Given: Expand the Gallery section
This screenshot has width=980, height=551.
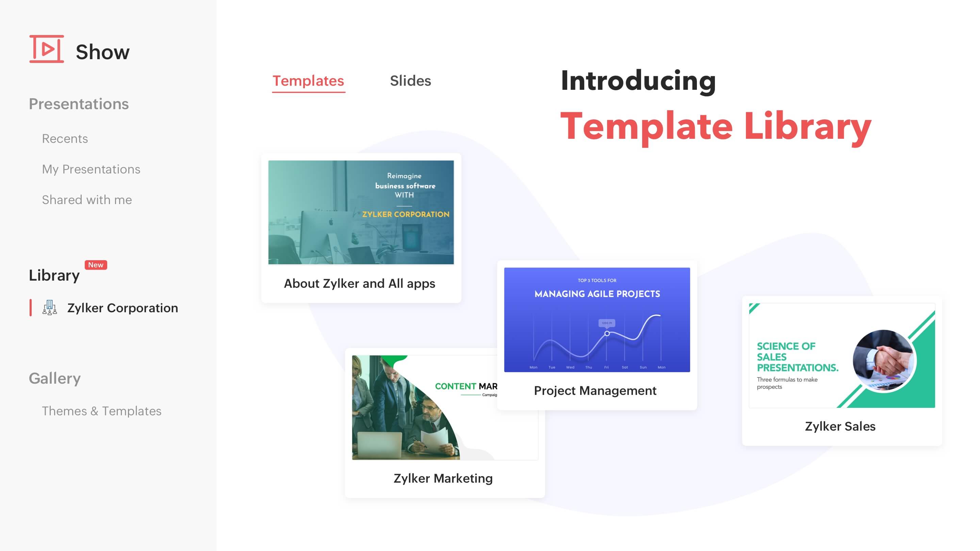Looking at the screenshot, I should [54, 378].
